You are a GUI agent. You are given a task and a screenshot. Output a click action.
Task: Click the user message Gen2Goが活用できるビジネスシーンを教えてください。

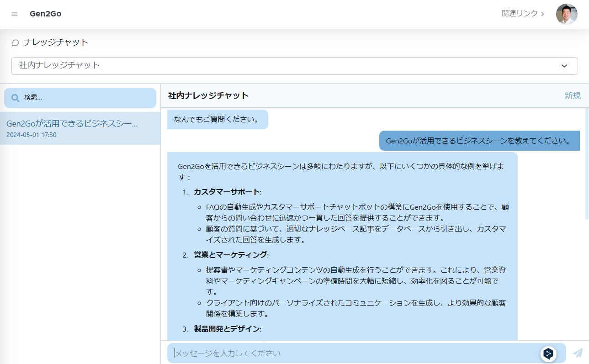(x=479, y=141)
